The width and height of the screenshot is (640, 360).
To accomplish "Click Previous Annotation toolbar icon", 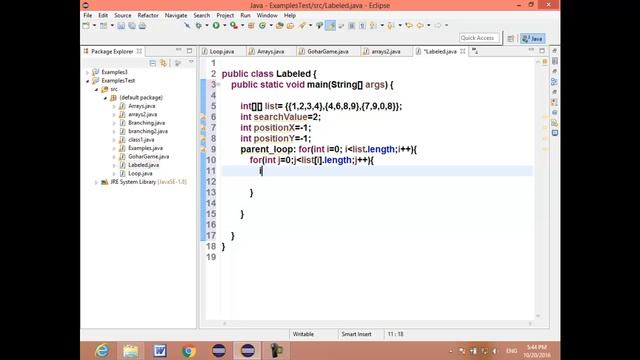I will (x=390, y=26).
